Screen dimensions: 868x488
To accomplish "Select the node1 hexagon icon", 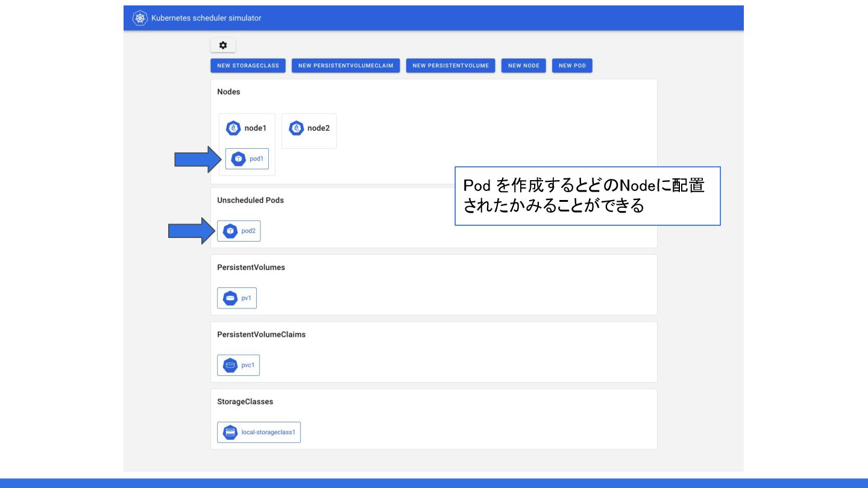I will click(x=233, y=128).
